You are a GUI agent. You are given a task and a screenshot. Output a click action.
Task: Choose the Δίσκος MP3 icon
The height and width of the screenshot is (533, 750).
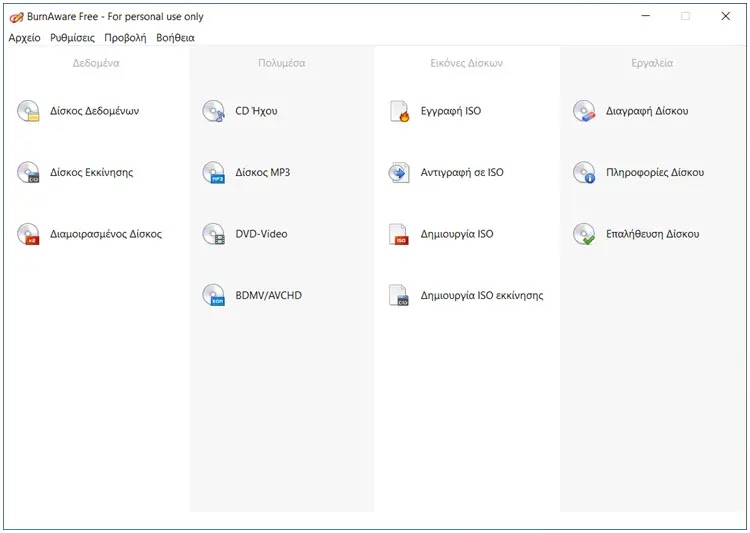click(x=213, y=172)
